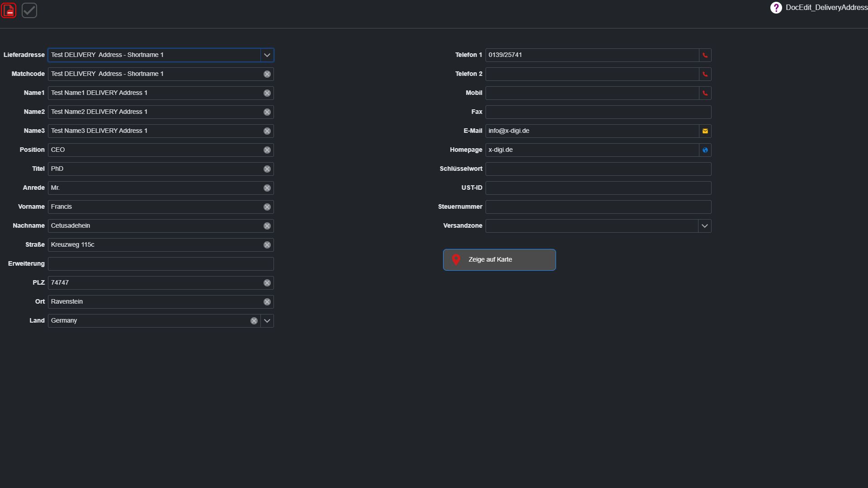Clear the Land selection
The height and width of the screenshot is (488, 868).
(254, 321)
